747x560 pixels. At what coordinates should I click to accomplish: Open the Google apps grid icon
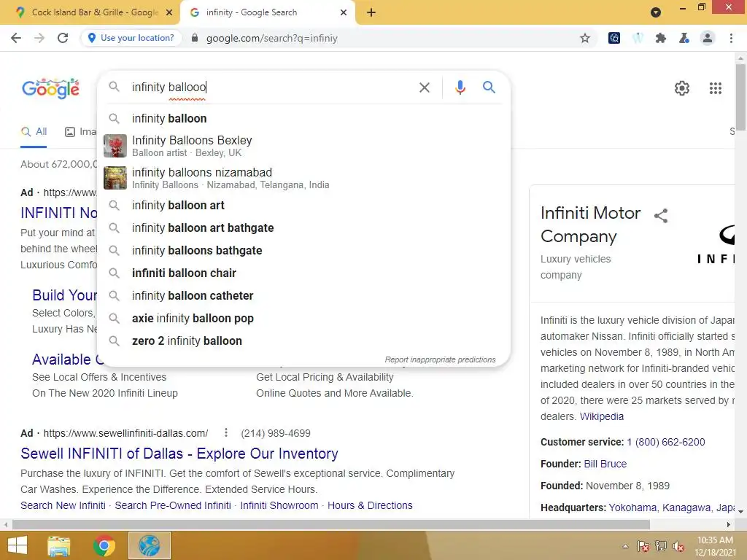tap(716, 88)
